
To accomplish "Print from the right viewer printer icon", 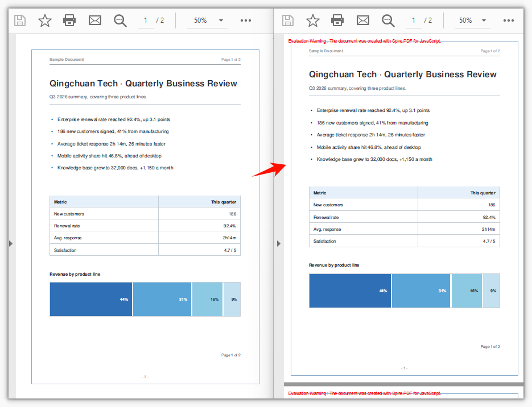I will tap(337, 20).
